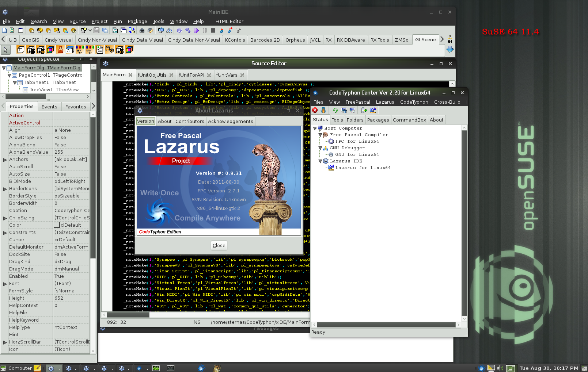Image resolution: width=588 pixels, height=372 pixels.
Task: Click the blue download arrow beside palette
Action: pos(450,49)
